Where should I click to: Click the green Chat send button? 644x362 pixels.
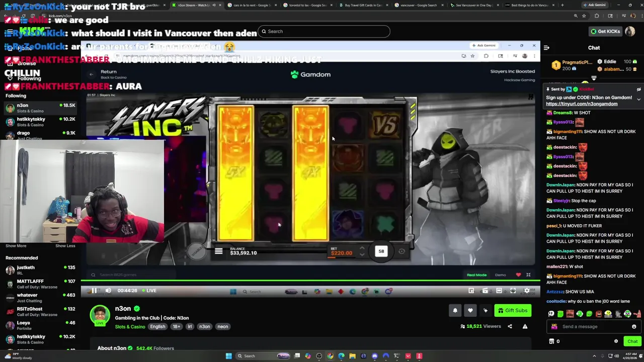click(x=632, y=341)
